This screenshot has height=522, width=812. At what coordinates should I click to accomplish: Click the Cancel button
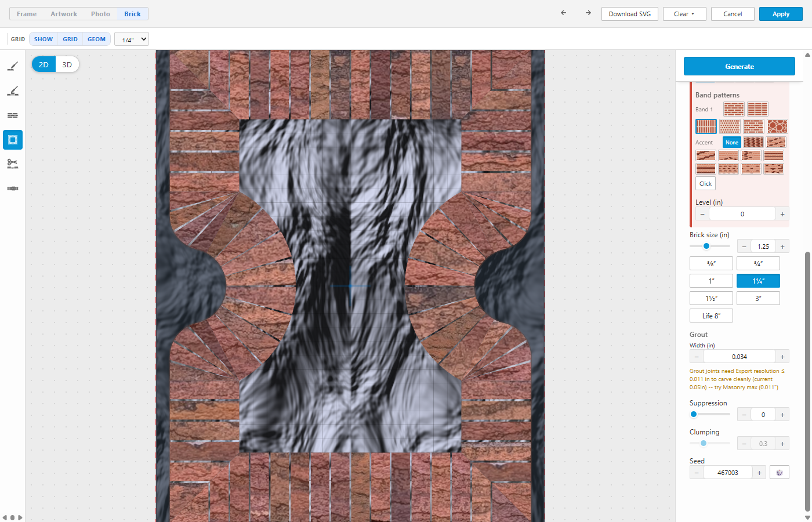click(x=733, y=14)
